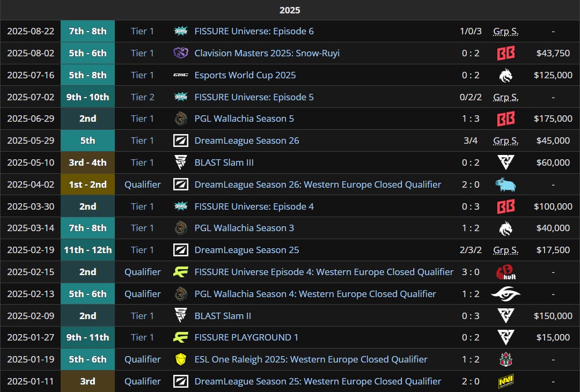Click Team Spirit logo in Esports World Cup row
Viewport: 580px width, 392px height.
click(505, 75)
